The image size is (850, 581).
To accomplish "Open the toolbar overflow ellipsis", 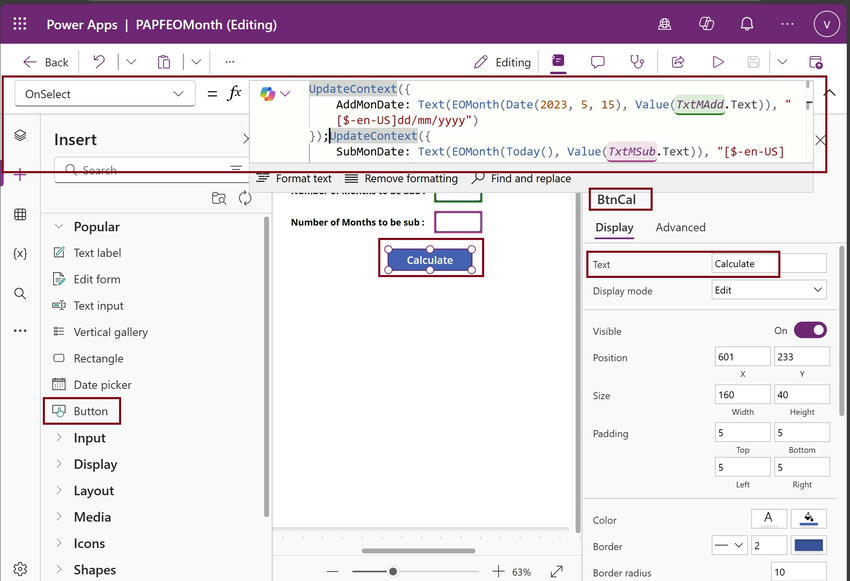I will tap(230, 62).
